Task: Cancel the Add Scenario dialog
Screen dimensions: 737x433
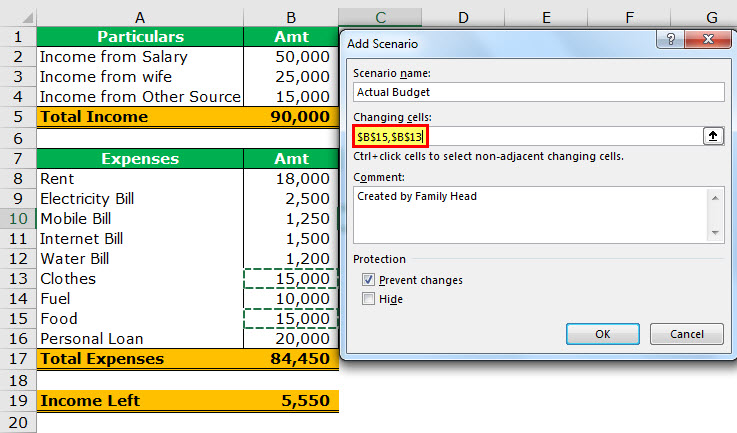Action: point(687,334)
